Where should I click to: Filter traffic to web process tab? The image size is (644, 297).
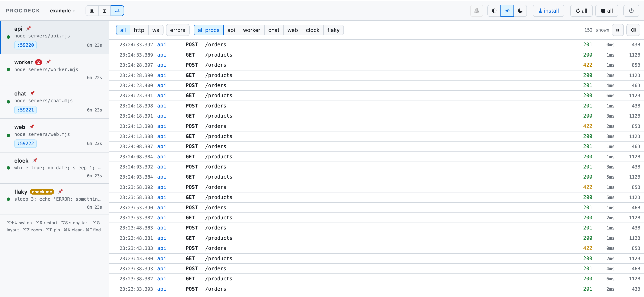293,30
